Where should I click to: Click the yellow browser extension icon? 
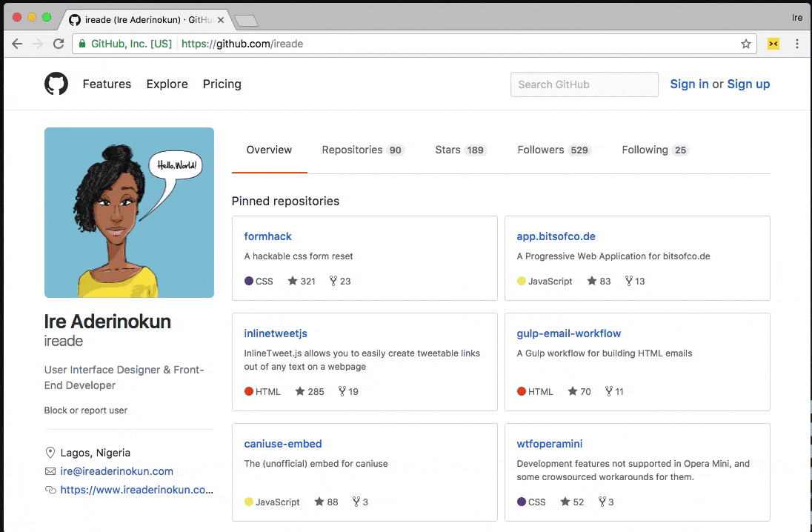pyautogui.click(x=773, y=44)
